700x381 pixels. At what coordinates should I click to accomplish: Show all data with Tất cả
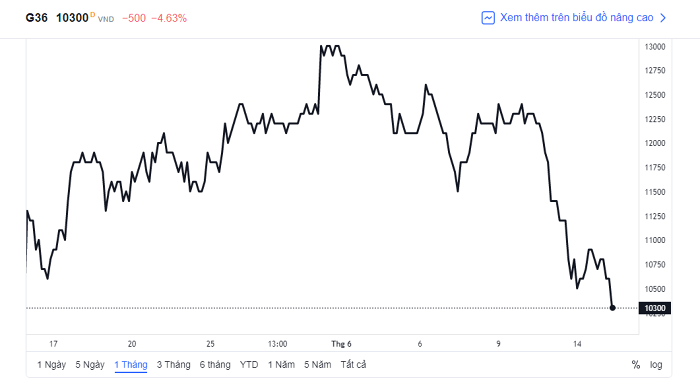(353, 364)
